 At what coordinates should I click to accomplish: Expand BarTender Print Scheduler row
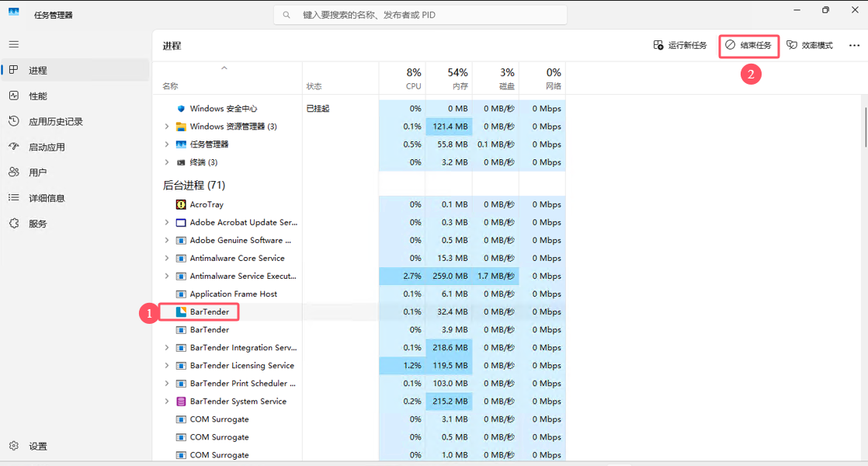click(x=167, y=383)
